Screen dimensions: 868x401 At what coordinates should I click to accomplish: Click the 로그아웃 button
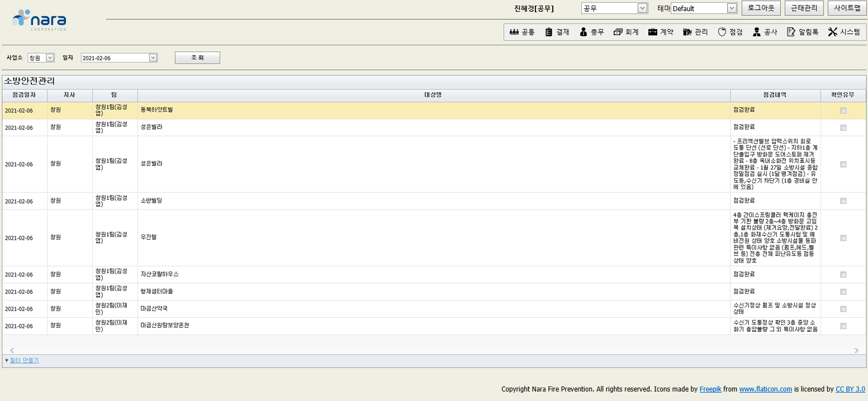click(761, 8)
